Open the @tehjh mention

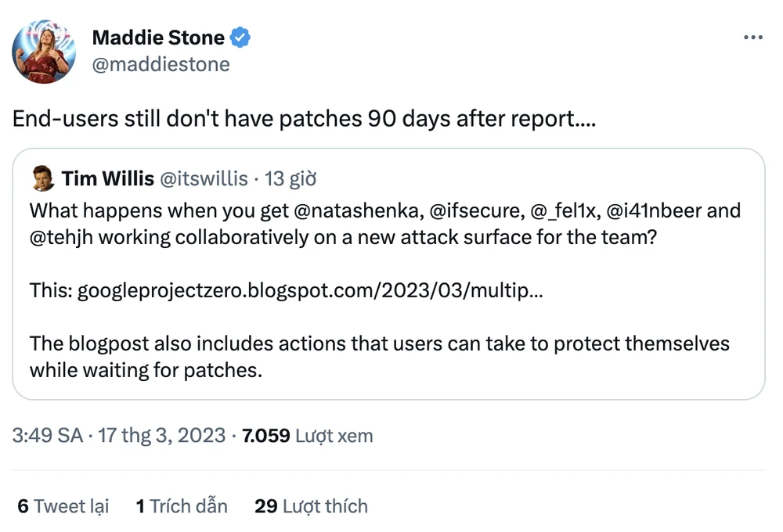pyautogui.click(x=63, y=237)
